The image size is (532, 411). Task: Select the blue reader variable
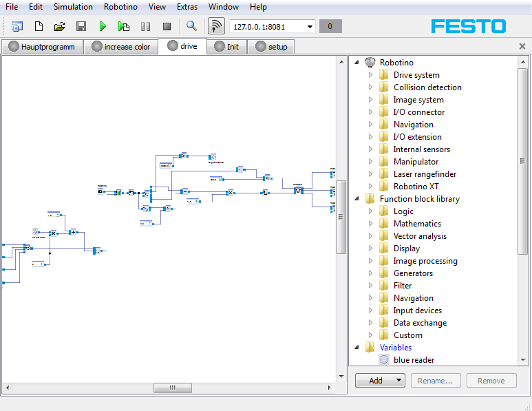coord(414,360)
